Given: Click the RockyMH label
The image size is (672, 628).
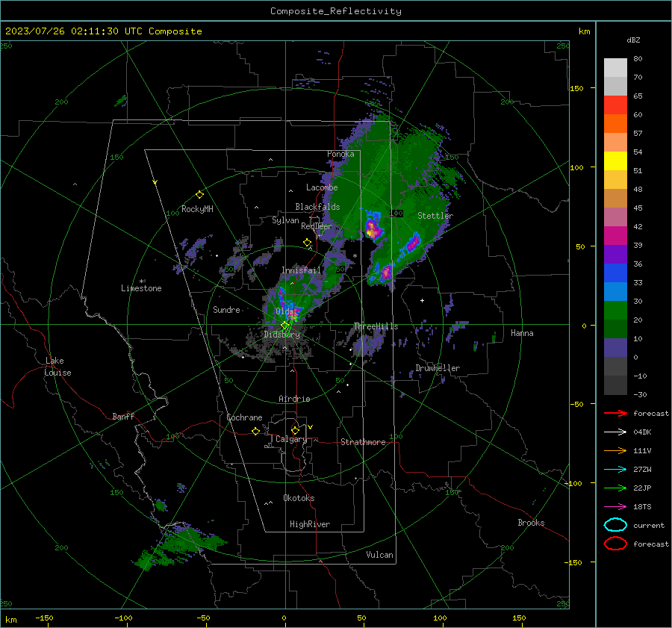Looking at the screenshot, I should [197, 209].
